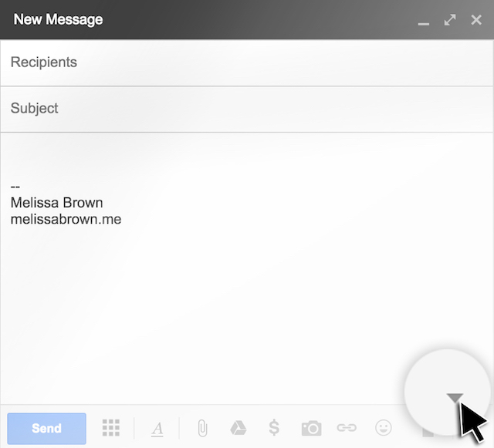This screenshot has height=448, width=494.
Task: Insert a link using the chain icon
Action: tap(347, 428)
